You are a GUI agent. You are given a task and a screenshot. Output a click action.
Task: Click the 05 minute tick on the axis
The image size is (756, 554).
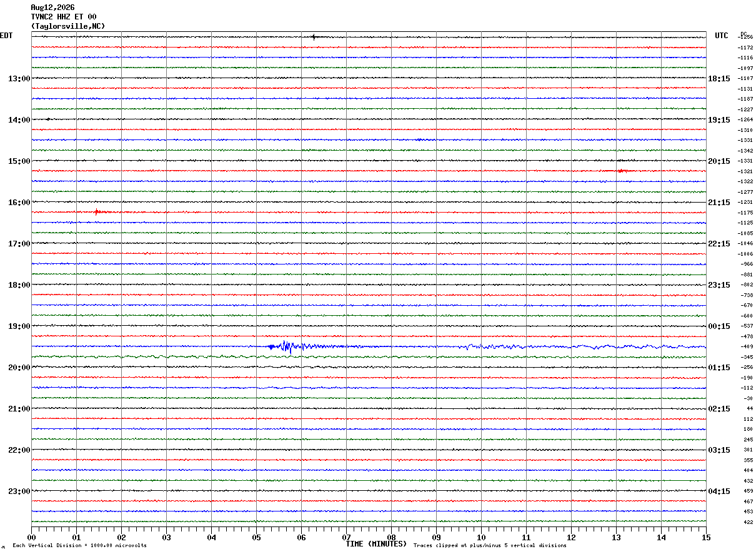(x=256, y=537)
